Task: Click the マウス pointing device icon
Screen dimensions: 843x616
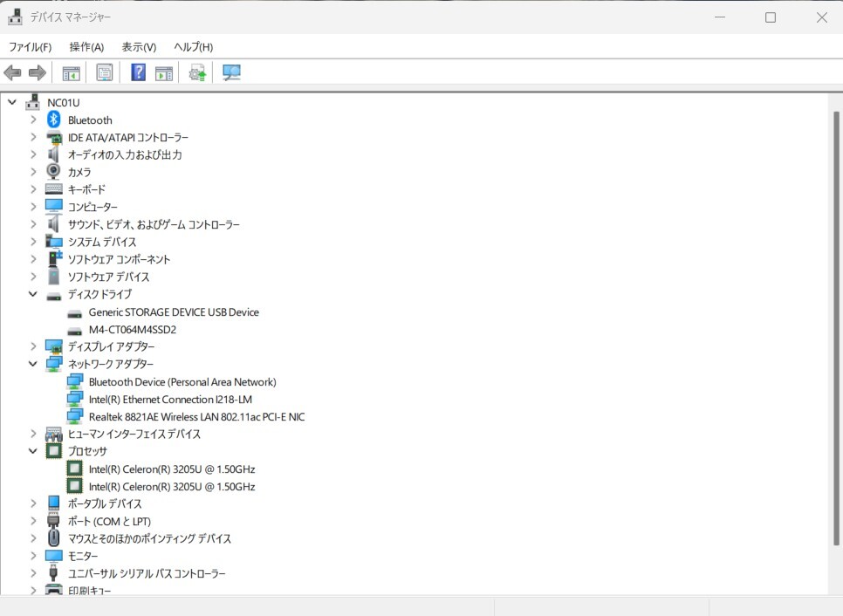Action: 54,537
